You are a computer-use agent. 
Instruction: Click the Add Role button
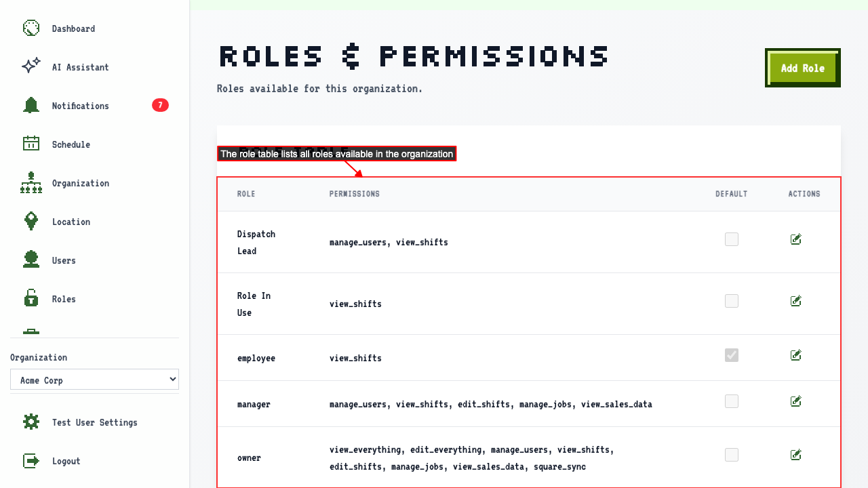pyautogui.click(x=803, y=68)
